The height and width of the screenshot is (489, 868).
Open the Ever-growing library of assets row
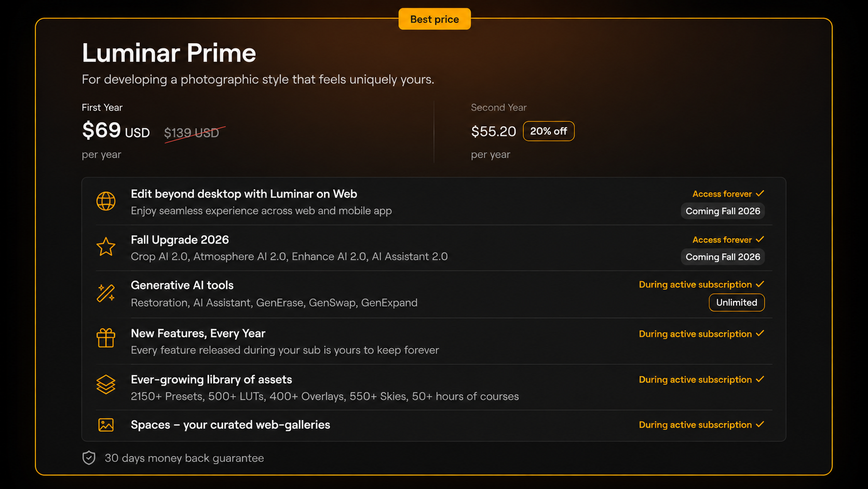434,388
